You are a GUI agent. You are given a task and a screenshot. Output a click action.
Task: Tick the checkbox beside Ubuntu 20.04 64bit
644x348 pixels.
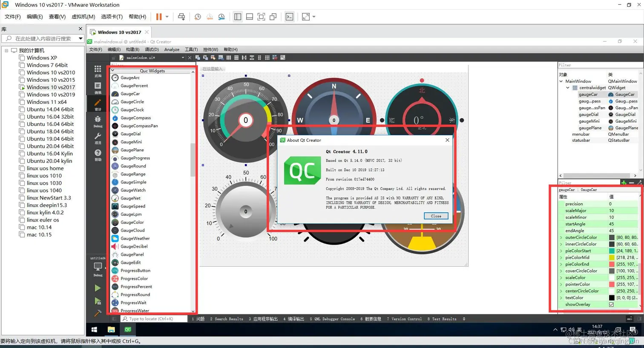coord(22,146)
